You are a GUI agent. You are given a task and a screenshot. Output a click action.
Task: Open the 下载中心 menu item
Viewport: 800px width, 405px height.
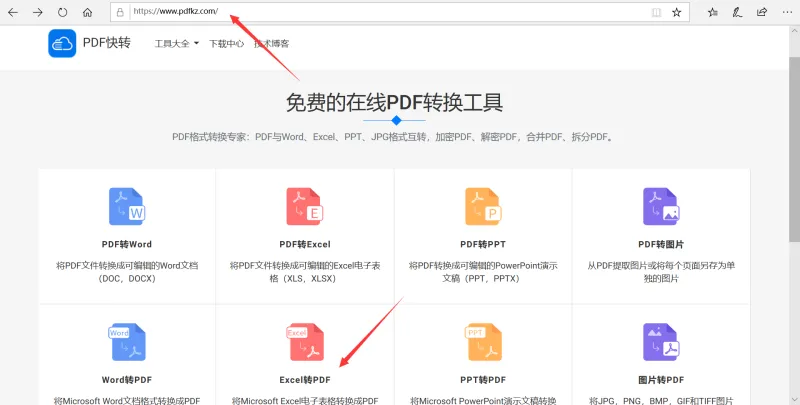point(227,44)
